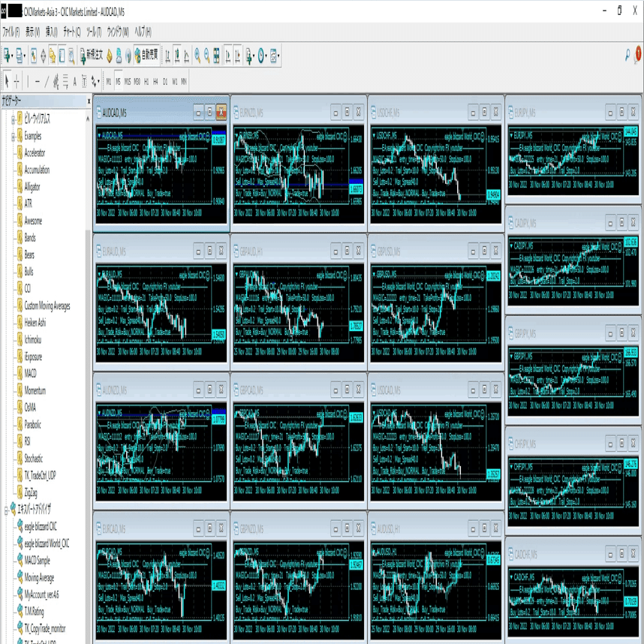Close the Navigator panel

coord(89,101)
